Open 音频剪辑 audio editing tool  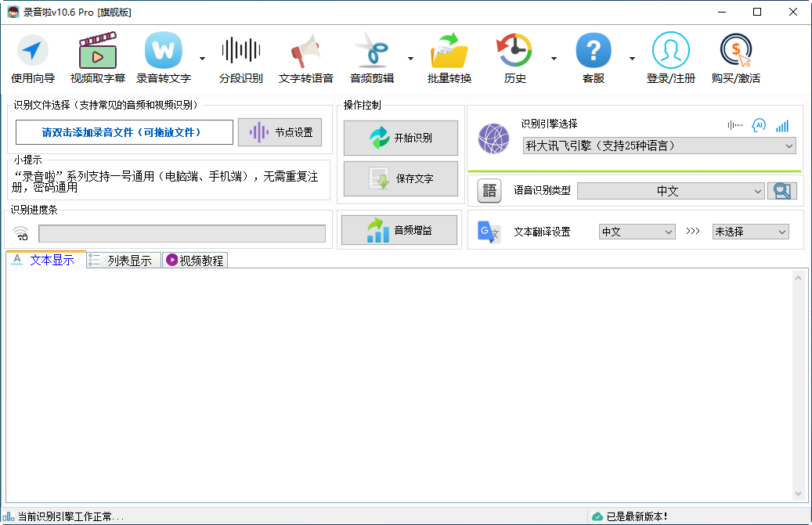pyautogui.click(x=372, y=58)
